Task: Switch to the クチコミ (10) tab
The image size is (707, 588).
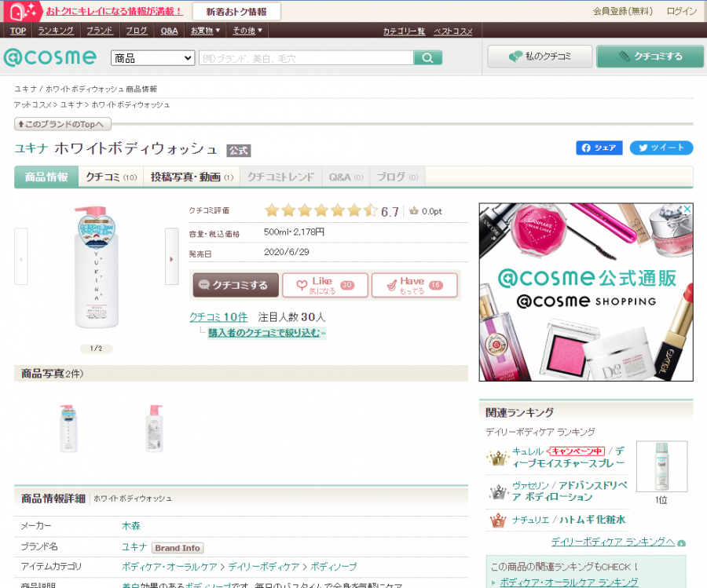Action: [111, 177]
